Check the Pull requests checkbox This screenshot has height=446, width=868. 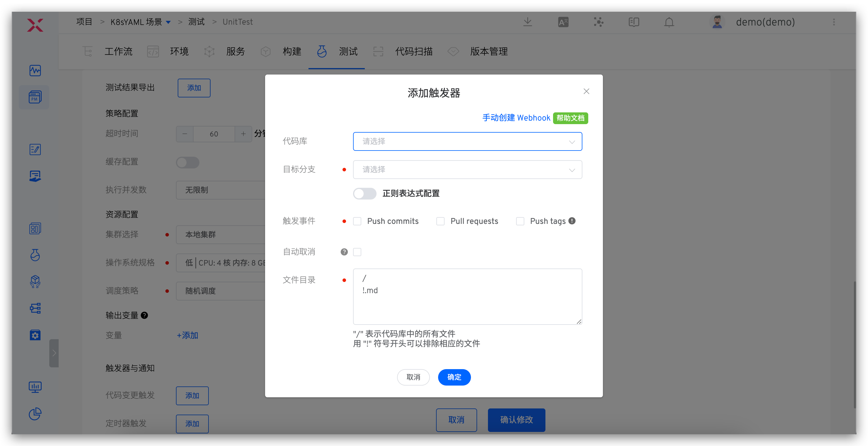point(440,221)
